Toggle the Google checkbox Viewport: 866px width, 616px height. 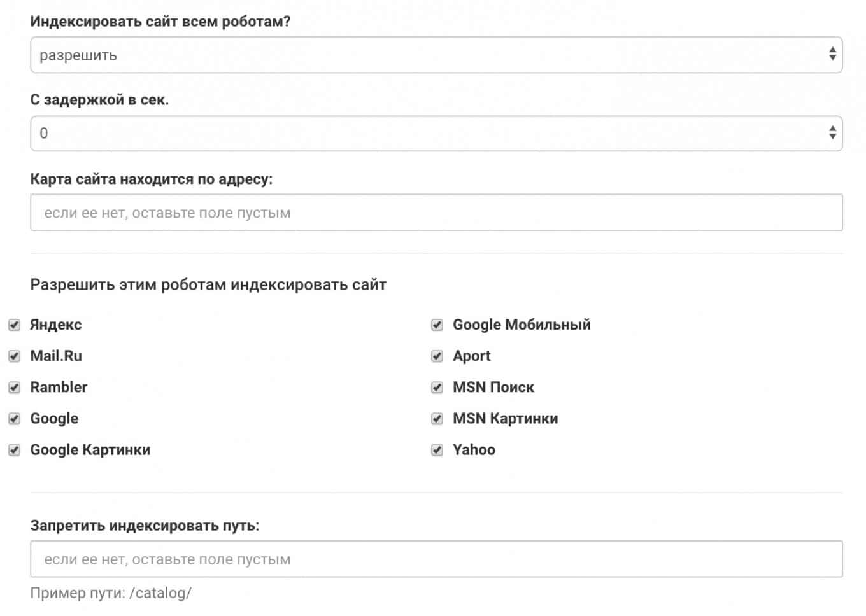pyautogui.click(x=14, y=419)
